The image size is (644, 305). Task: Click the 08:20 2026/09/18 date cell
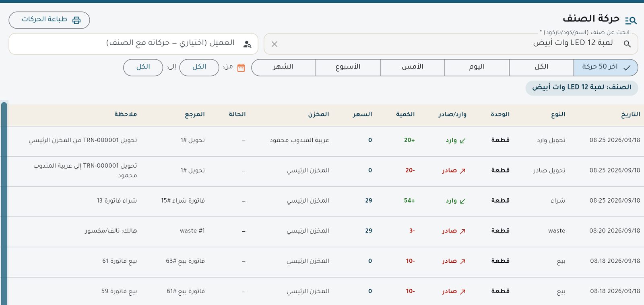pos(615,231)
